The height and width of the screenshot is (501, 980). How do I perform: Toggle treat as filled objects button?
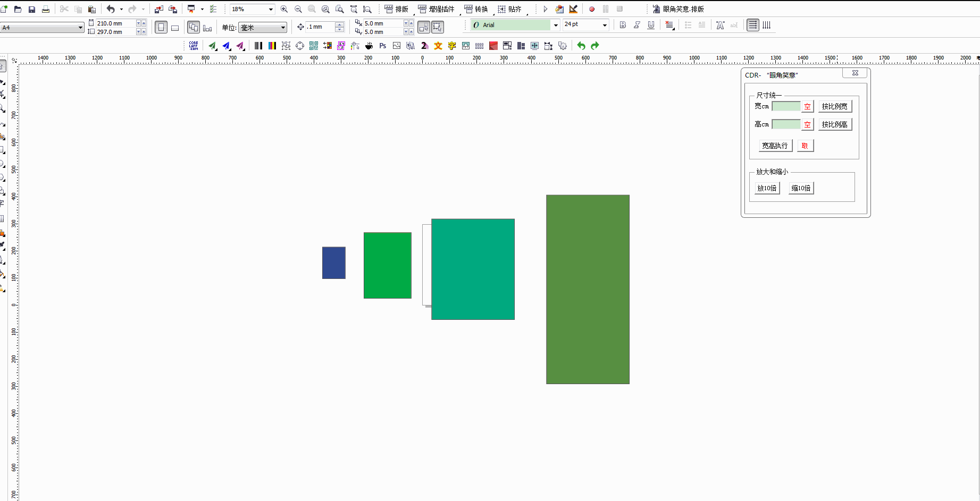pos(437,27)
